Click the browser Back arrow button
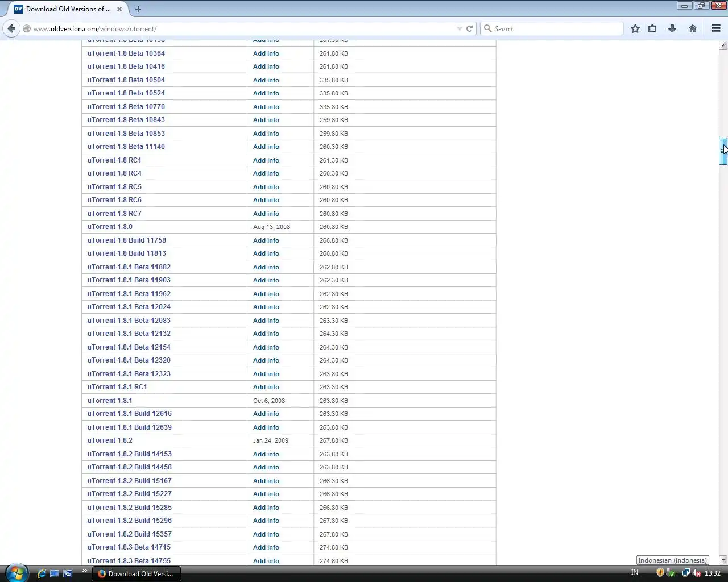The width and height of the screenshot is (728, 582). pyautogui.click(x=11, y=28)
